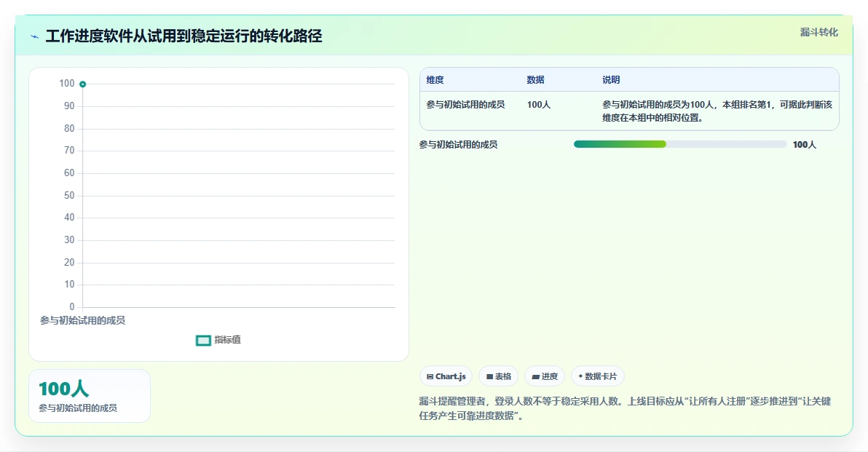This screenshot has height=452, width=868.
Task: Select the 数据卡片 tag
Action: pyautogui.click(x=597, y=376)
